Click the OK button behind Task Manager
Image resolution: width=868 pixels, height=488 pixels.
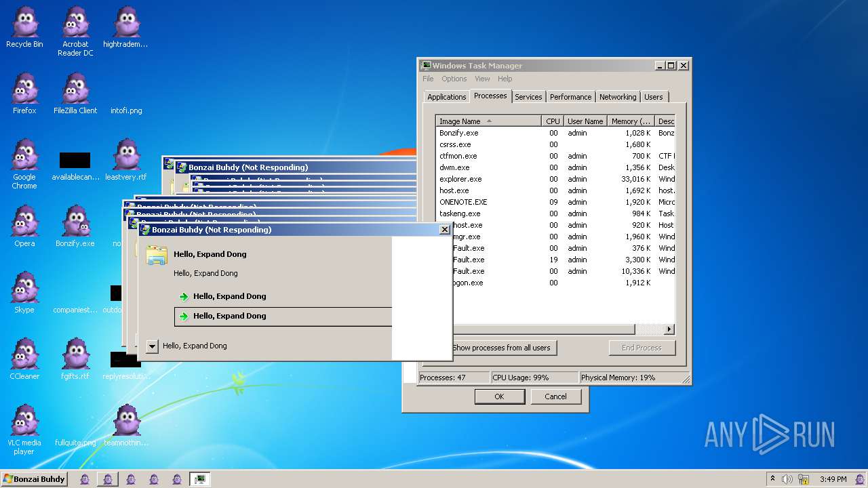tap(500, 396)
